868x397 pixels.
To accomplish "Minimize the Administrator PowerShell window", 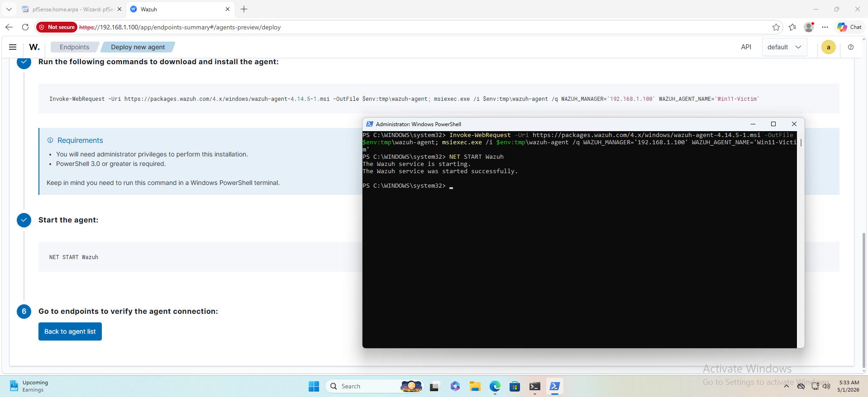I will click(x=753, y=124).
